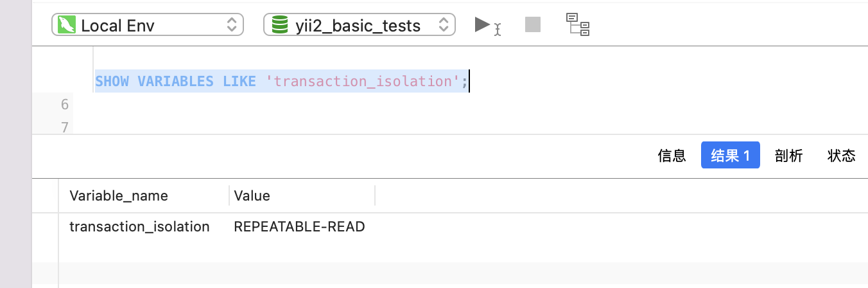The width and height of the screenshot is (868, 288).
Task: Open the explain query plan icon
Action: tap(578, 24)
